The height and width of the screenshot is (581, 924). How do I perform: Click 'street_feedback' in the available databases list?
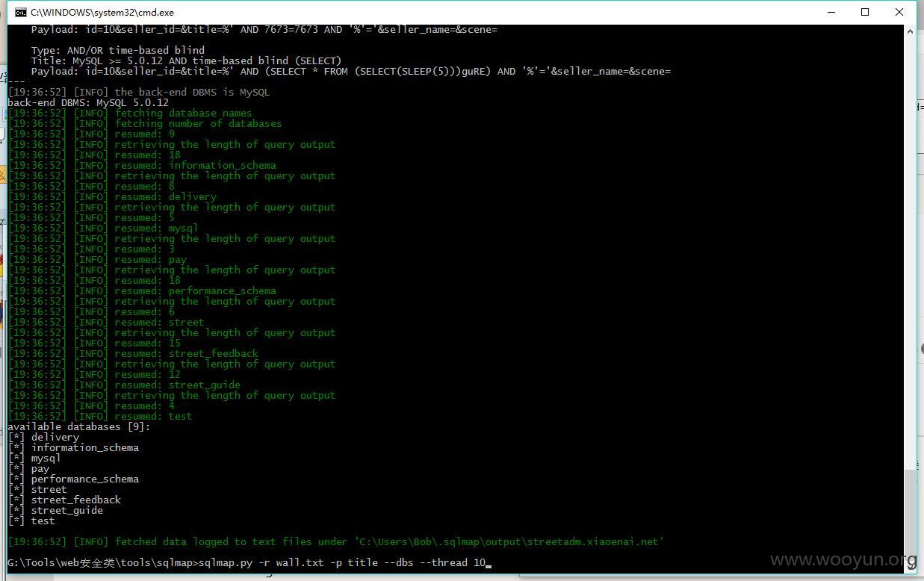coord(76,500)
